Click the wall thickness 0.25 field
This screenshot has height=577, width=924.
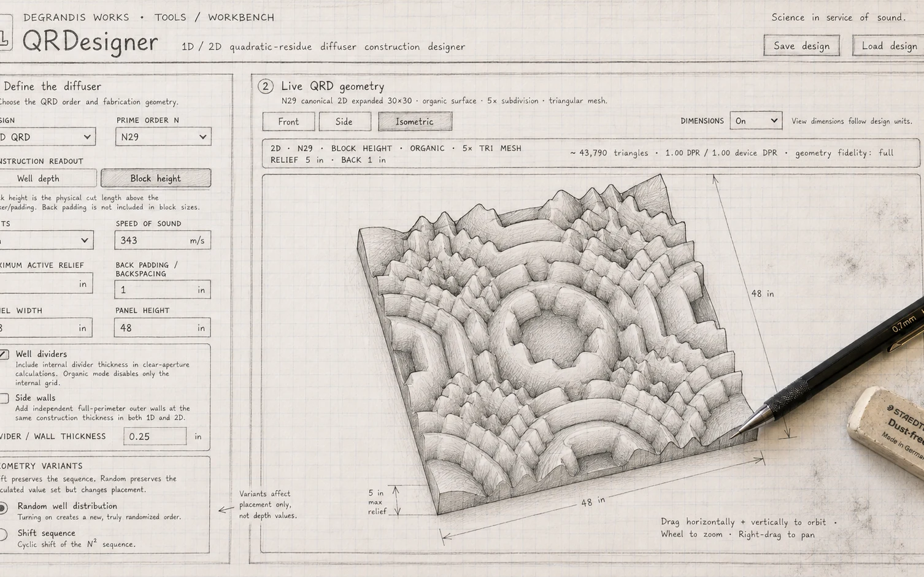click(x=155, y=437)
